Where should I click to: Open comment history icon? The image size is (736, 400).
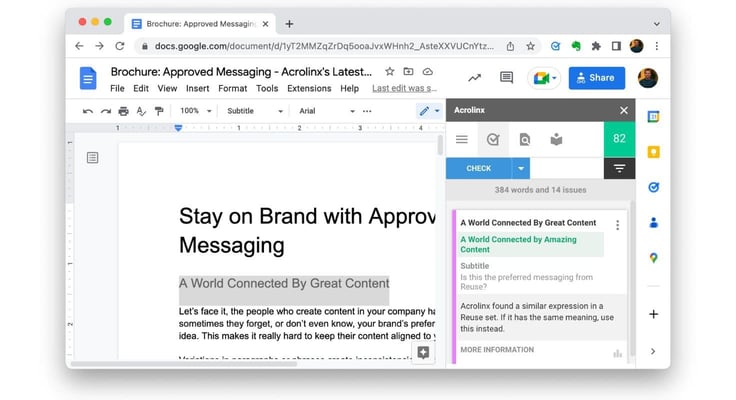506,77
